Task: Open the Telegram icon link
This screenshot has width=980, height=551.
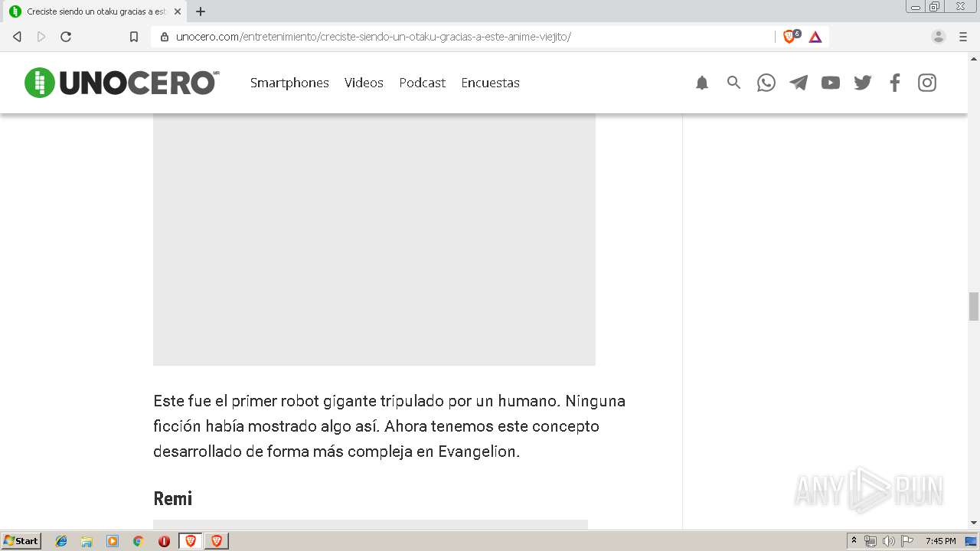Action: click(x=799, y=83)
